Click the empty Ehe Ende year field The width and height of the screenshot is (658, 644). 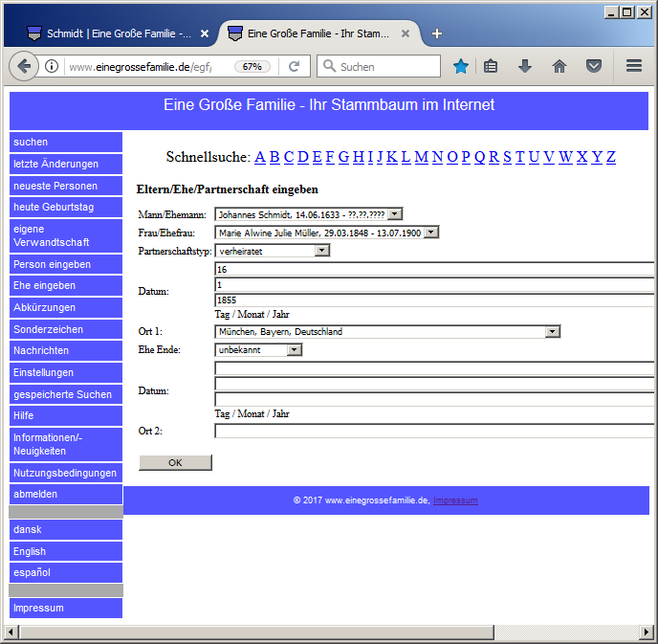(x=434, y=399)
